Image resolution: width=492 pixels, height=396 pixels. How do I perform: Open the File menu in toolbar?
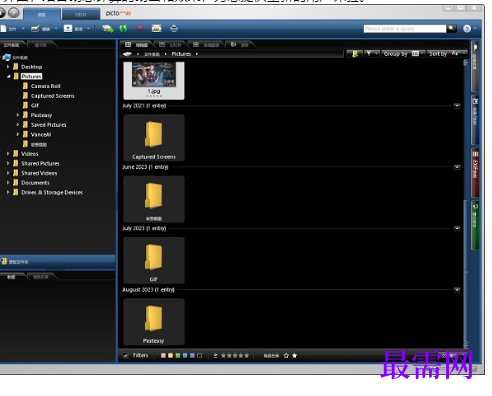point(13,29)
